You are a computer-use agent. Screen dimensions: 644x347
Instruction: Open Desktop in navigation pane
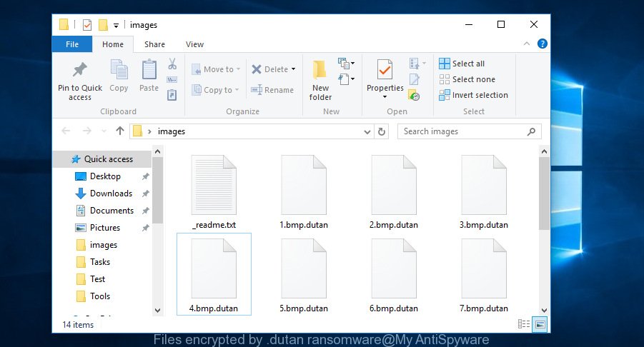point(105,176)
